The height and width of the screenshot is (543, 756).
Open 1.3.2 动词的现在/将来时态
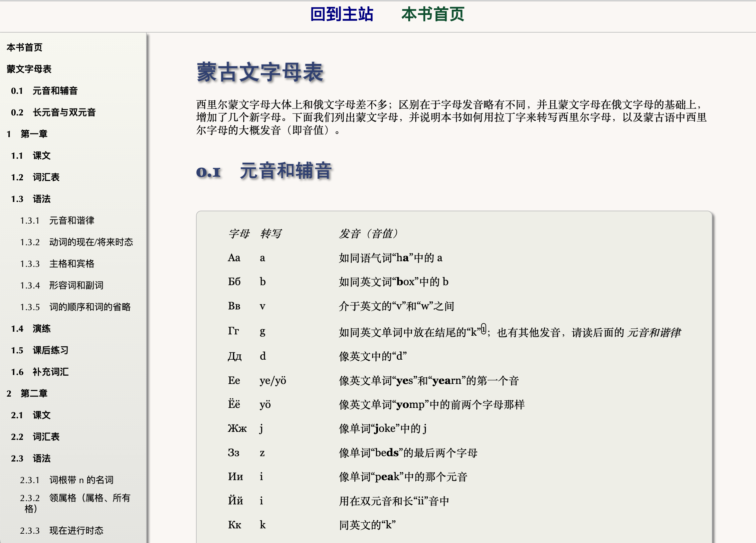tap(77, 242)
